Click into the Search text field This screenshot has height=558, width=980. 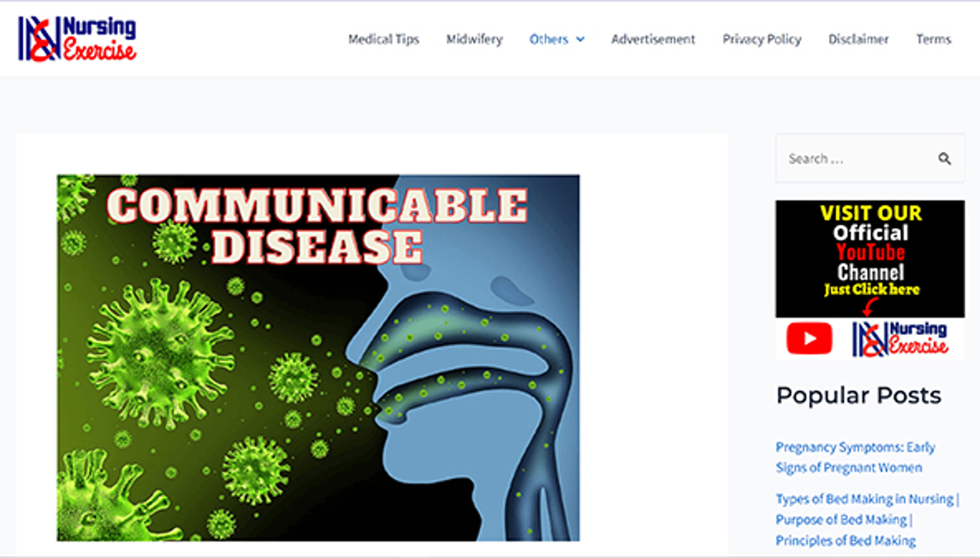854,158
